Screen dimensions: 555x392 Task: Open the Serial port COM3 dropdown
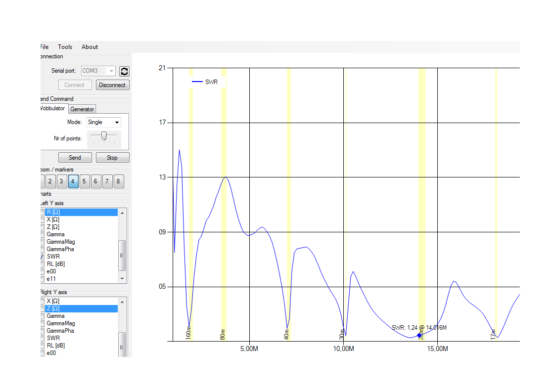tap(98, 71)
